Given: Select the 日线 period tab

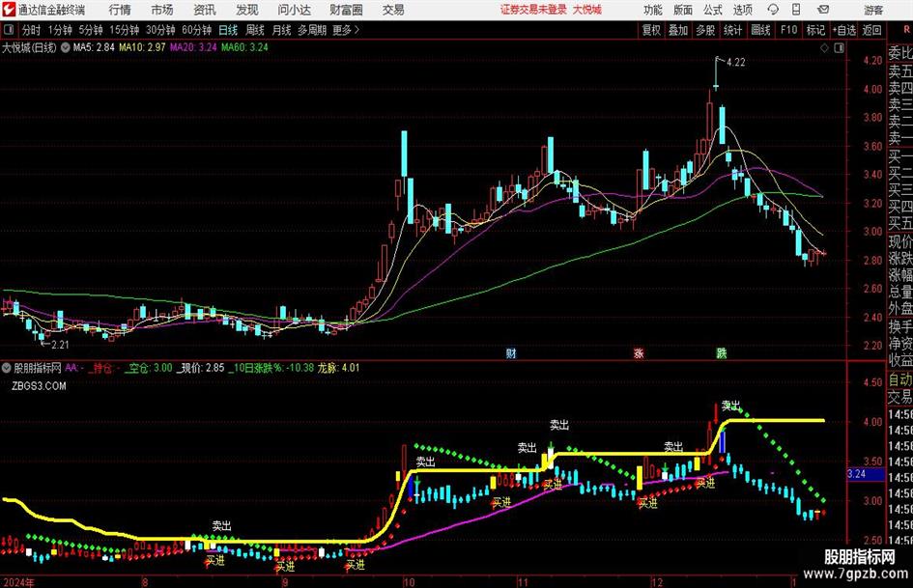Looking at the screenshot, I should [228, 30].
